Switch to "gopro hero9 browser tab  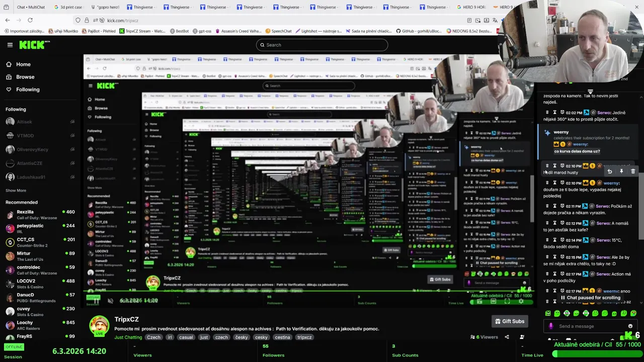[x=105, y=7]
